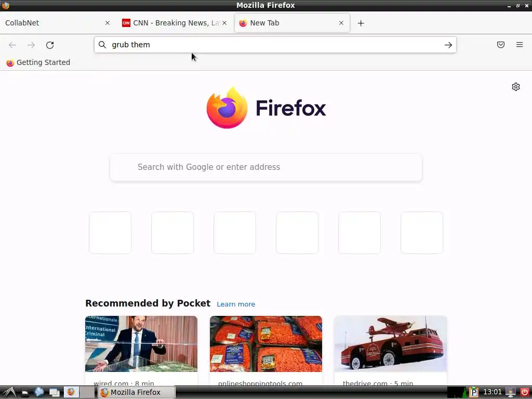Open the file manager taskbar icon

(25, 393)
